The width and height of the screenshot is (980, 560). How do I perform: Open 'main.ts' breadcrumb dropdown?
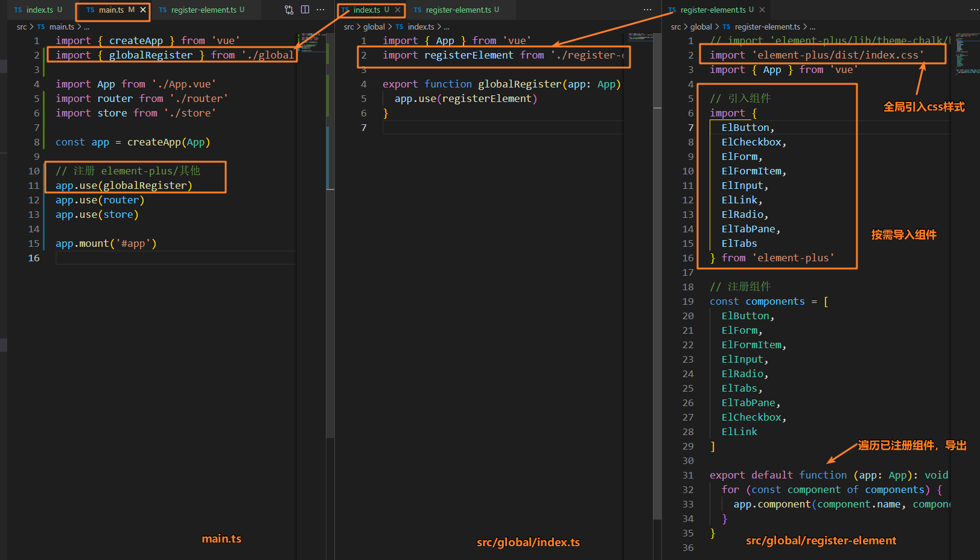[62, 27]
